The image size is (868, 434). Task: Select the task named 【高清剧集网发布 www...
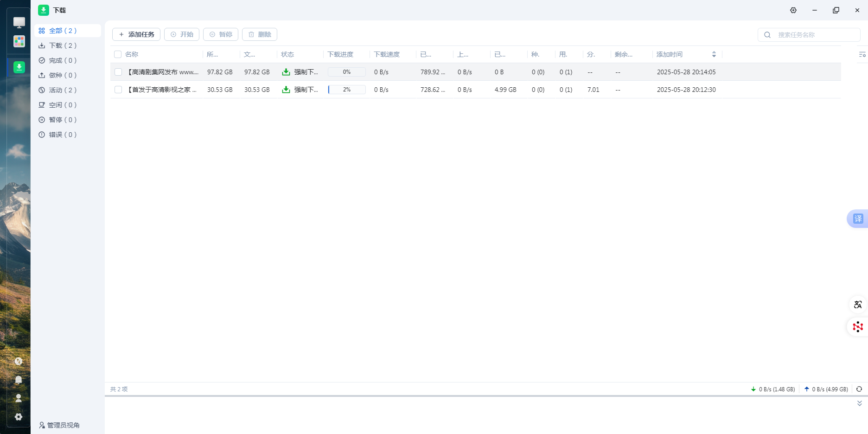(x=163, y=72)
